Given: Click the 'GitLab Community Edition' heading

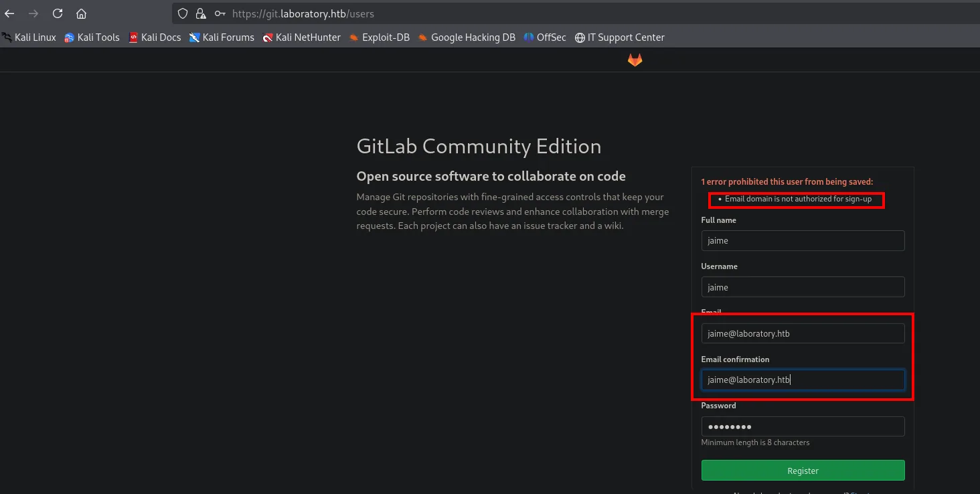Looking at the screenshot, I should tap(479, 146).
